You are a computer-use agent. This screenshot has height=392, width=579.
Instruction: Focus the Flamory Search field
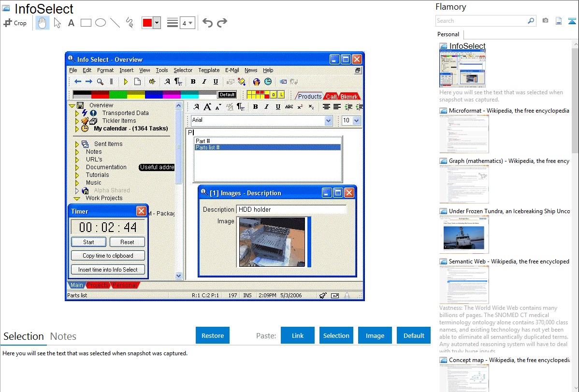481,21
